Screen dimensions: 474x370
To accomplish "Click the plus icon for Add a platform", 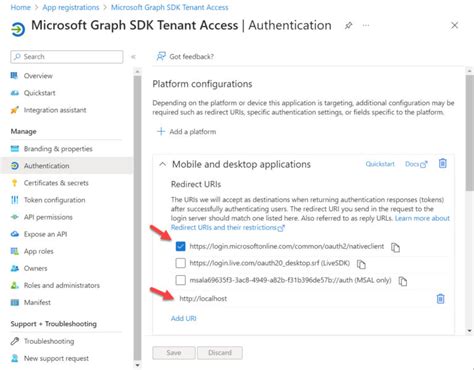I will point(161,131).
